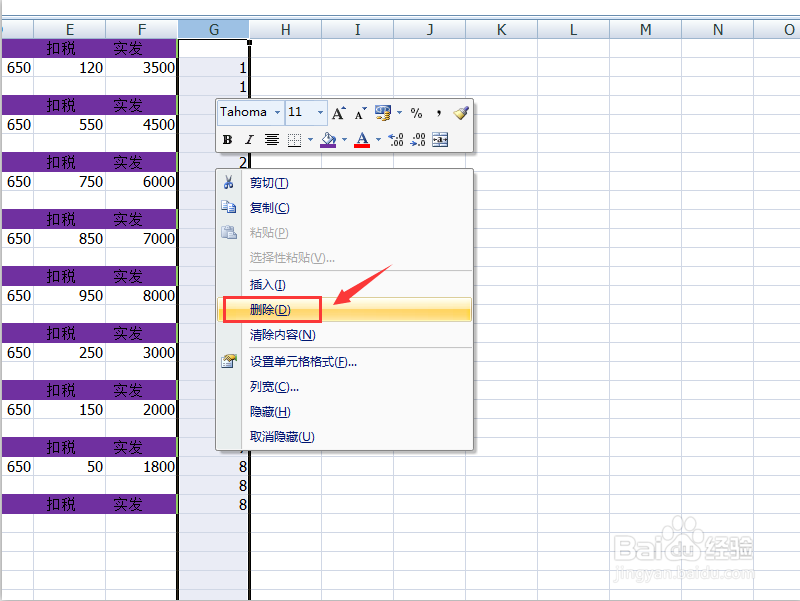This screenshot has height=601, width=800.
Task: Increase font size in mini toolbar
Action: [339, 113]
